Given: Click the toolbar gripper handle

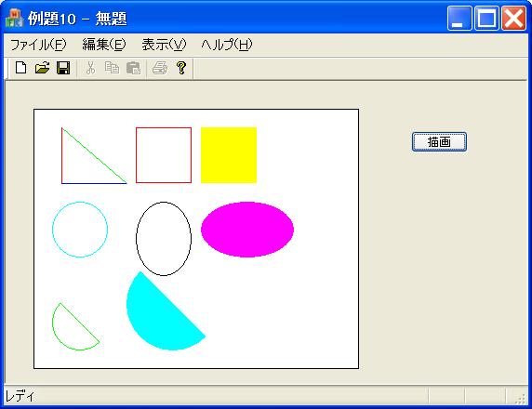Looking at the screenshot, I should click(x=7, y=69).
